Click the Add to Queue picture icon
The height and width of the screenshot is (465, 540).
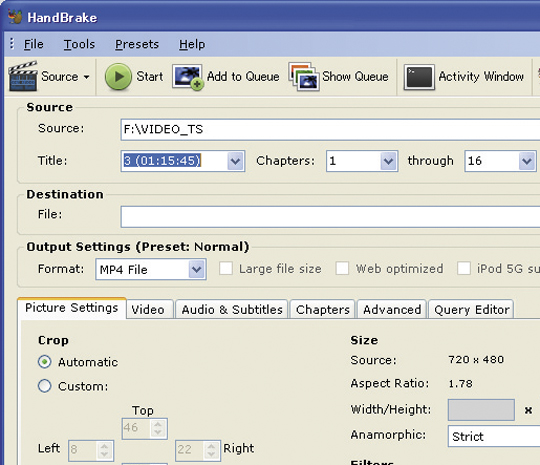pyautogui.click(x=187, y=77)
